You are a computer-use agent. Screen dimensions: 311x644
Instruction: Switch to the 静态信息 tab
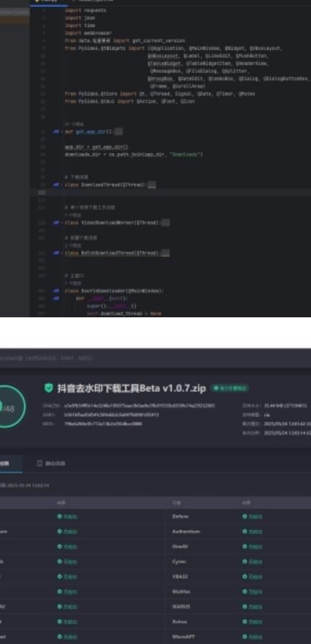[x=51, y=464]
